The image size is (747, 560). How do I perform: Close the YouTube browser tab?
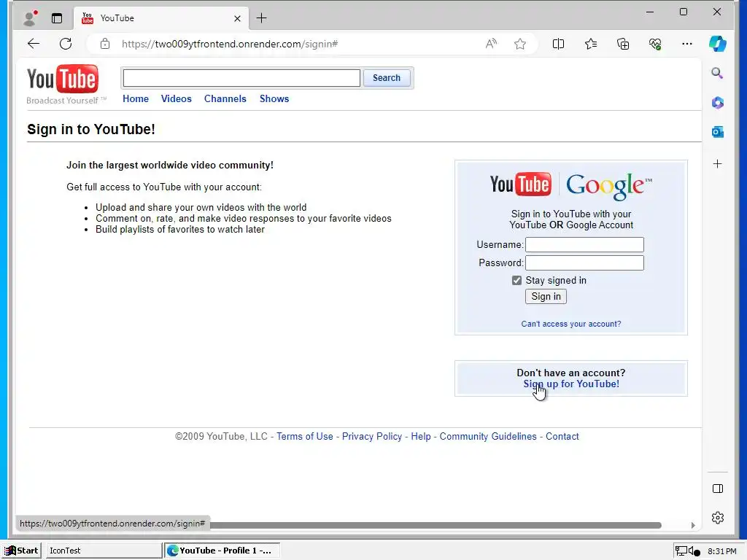(x=237, y=18)
